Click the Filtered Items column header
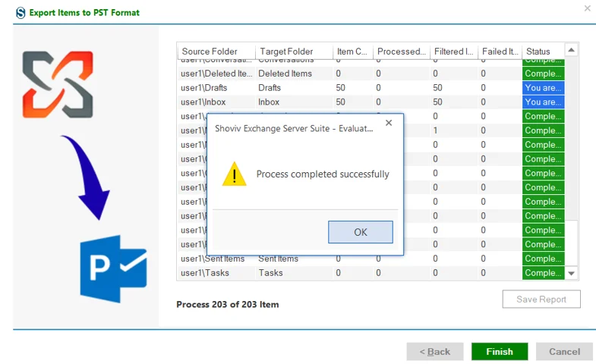Image resolution: width=596 pixels, height=364 pixels. [453, 52]
